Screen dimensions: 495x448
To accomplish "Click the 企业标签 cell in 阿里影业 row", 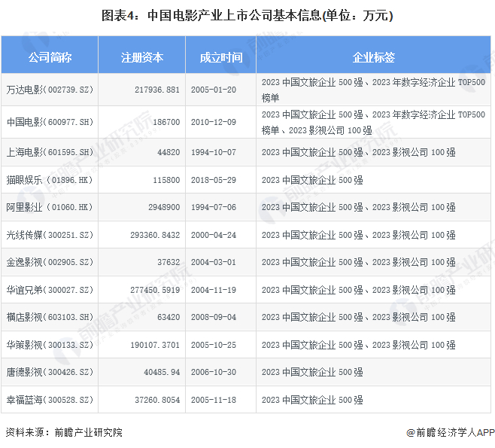I will pyautogui.click(x=373, y=207).
